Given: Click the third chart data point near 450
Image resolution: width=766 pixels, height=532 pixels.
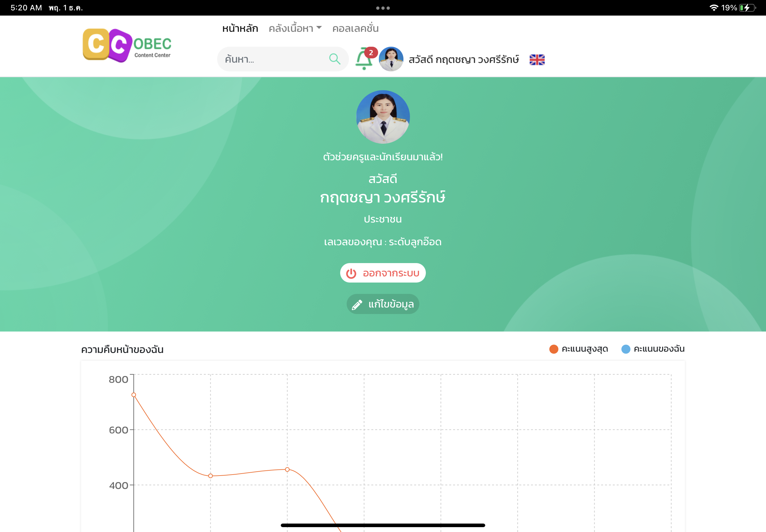Looking at the screenshot, I should coord(287,470).
